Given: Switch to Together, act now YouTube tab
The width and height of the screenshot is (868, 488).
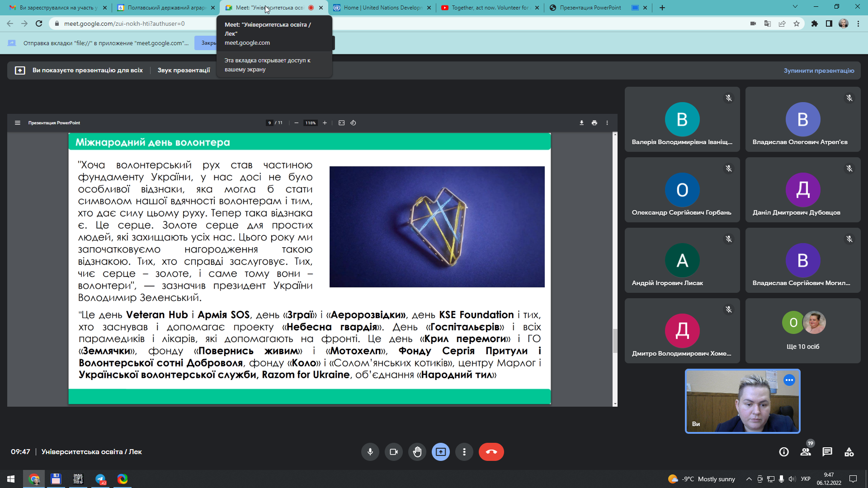Looking at the screenshot, I should (x=490, y=8).
